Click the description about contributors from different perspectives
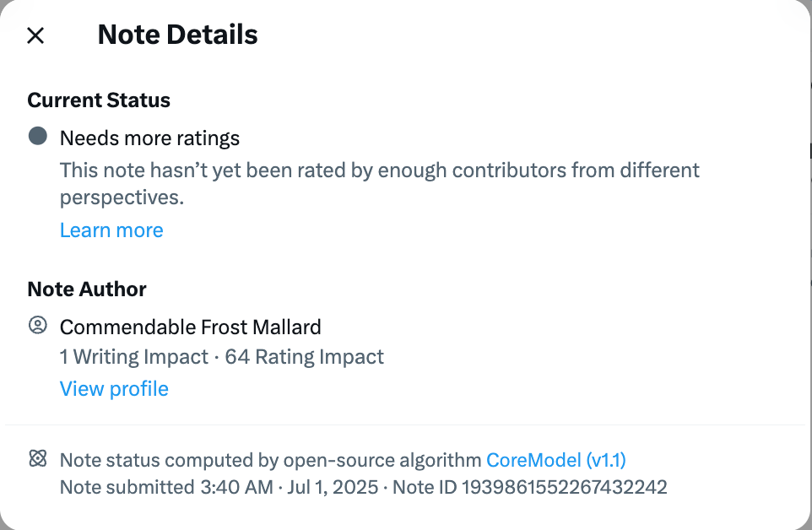 [380, 184]
